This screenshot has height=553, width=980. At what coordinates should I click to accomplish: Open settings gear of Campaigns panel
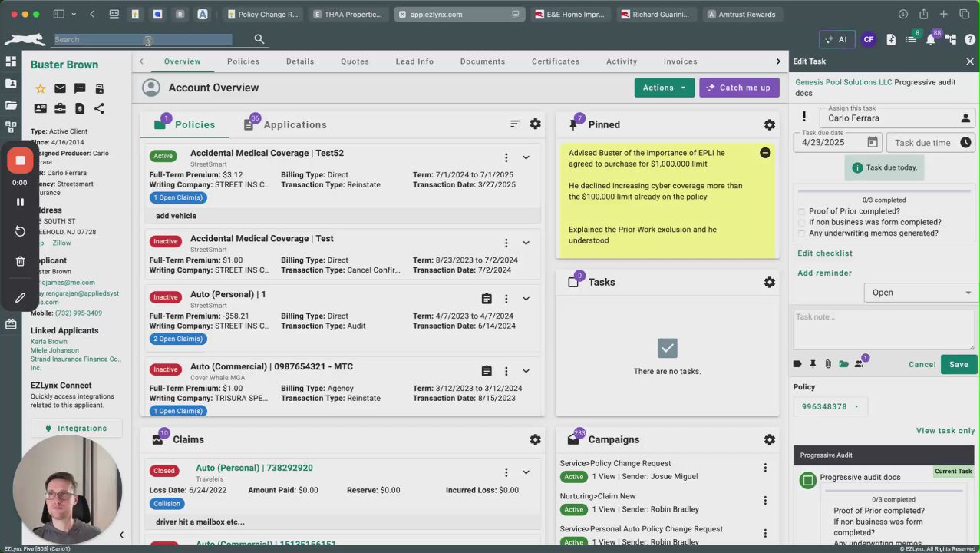(770, 440)
